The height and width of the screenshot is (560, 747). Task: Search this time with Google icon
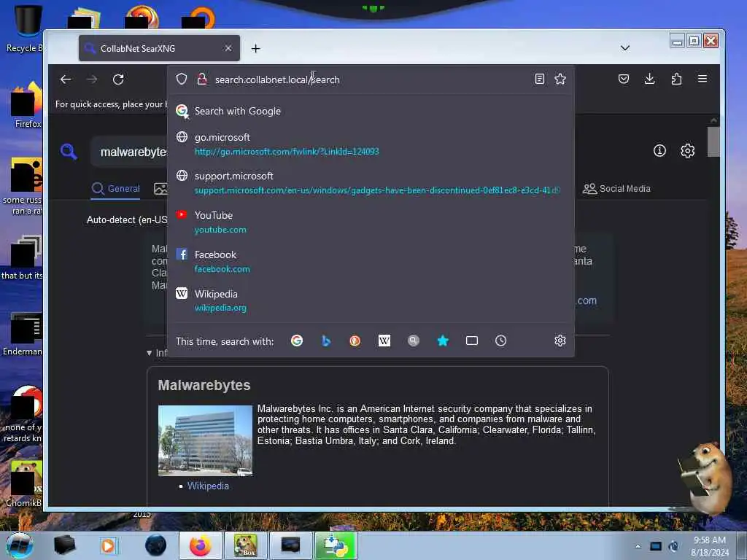297,341
